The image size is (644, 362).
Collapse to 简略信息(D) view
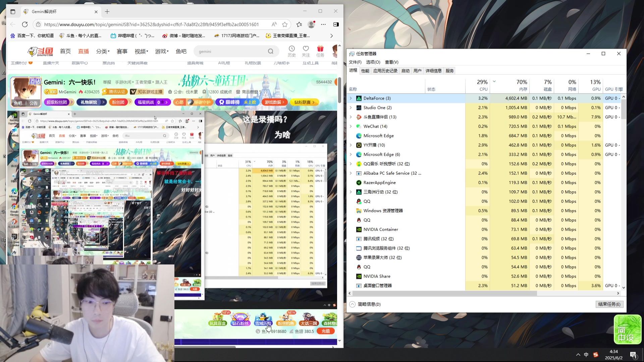coord(365,304)
